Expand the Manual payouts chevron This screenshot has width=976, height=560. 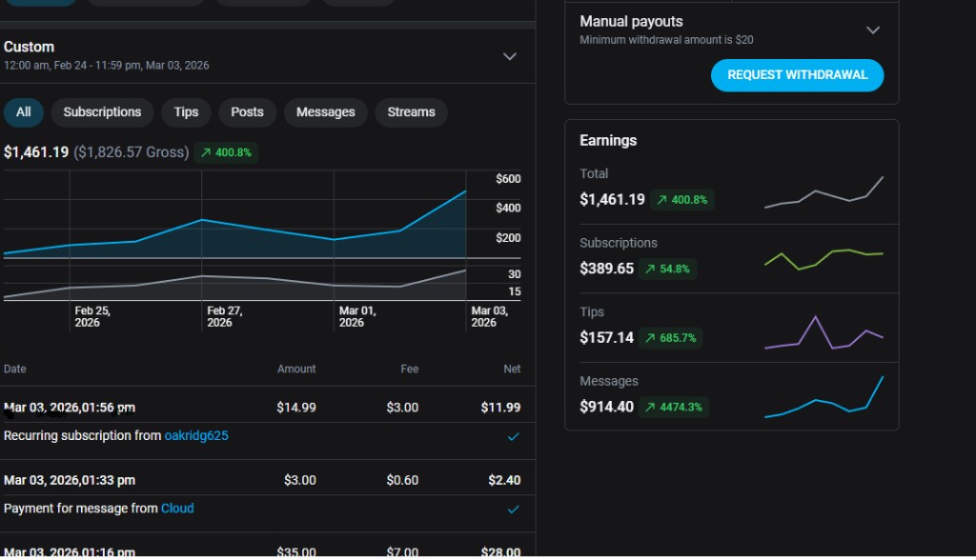872,30
